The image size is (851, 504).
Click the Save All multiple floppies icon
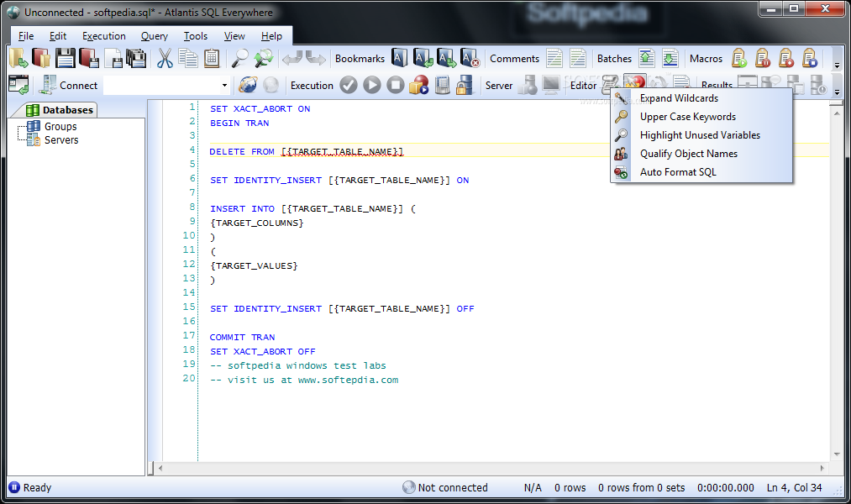pos(136,58)
